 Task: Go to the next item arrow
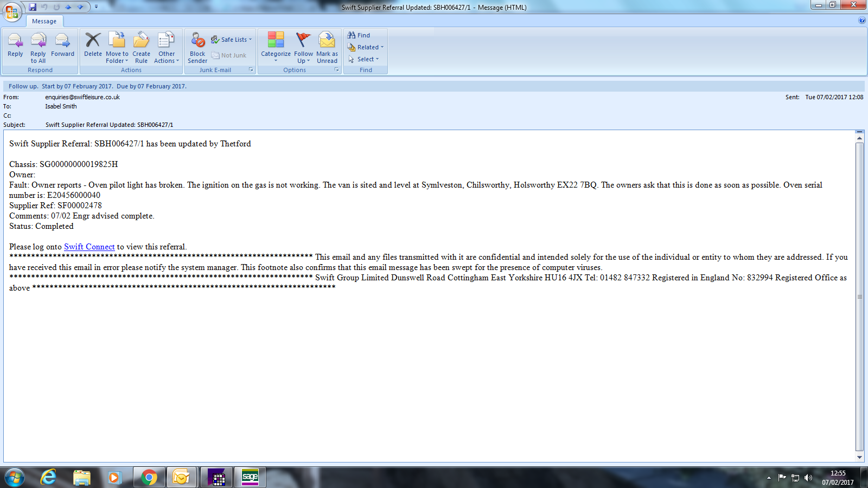(80, 7)
